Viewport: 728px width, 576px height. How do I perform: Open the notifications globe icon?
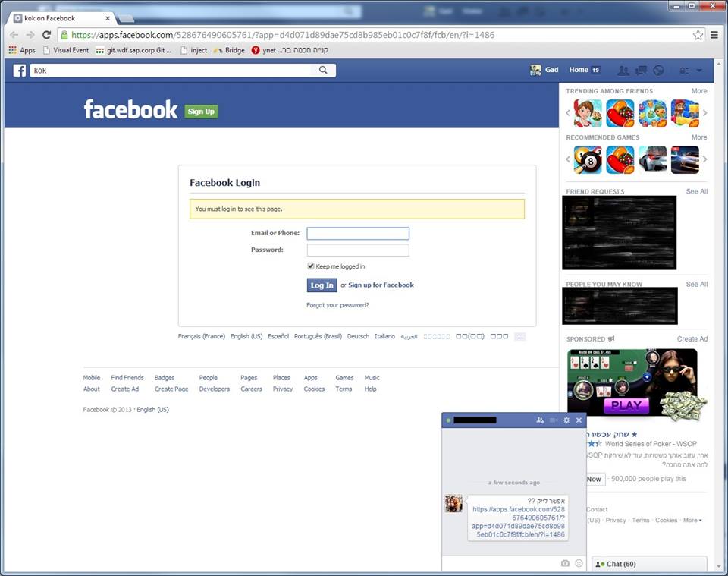tap(658, 71)
